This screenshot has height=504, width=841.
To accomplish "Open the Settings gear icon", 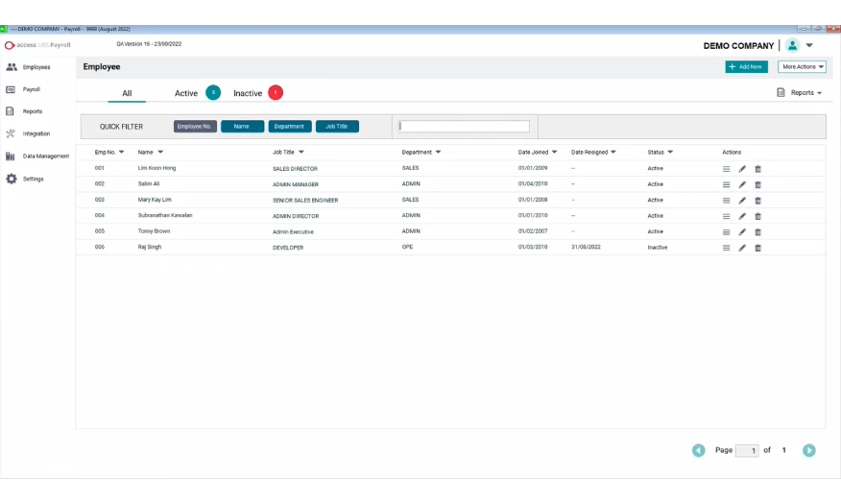I will tap(12, 179).
